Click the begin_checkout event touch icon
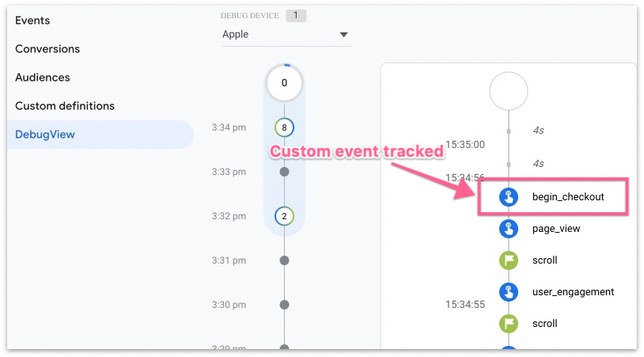The image size is (644, 357). 509,197
